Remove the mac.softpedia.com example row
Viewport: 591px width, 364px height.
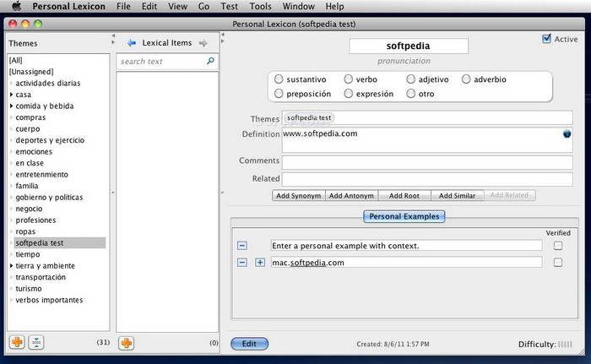242,262
